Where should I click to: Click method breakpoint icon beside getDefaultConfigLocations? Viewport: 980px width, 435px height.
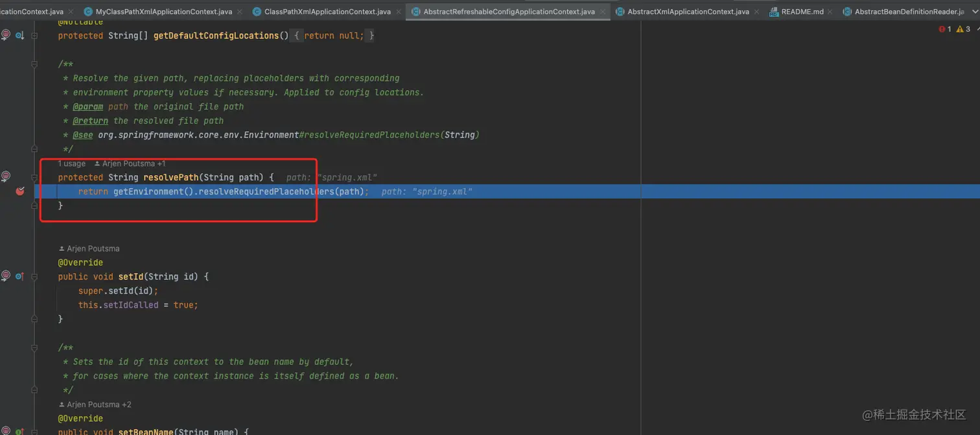point(6,35)
